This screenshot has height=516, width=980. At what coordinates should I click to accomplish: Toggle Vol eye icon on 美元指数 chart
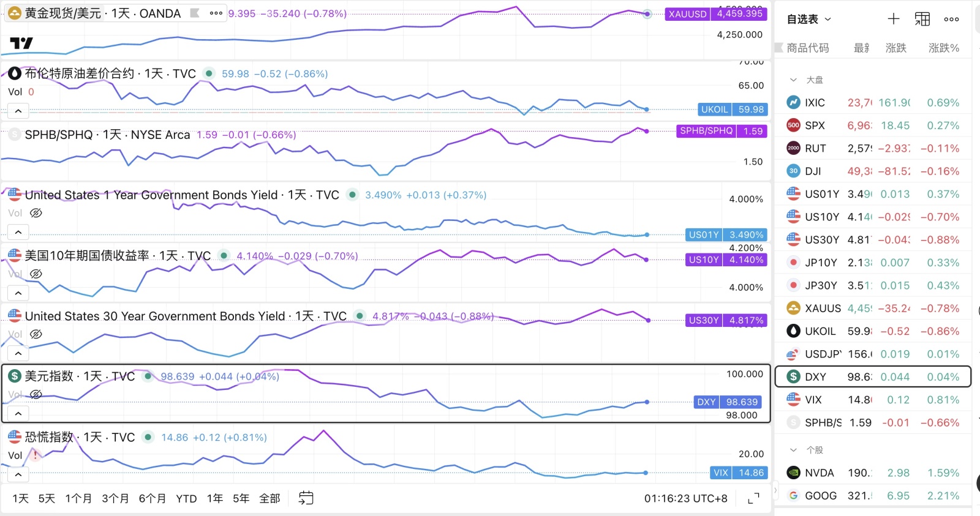tap(36, 394)
